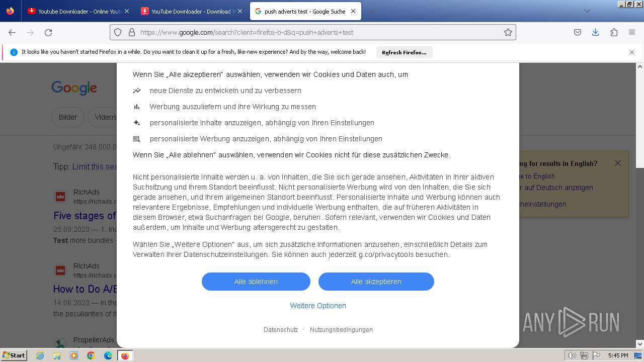Open the 'Nutzungsbedingungen' link

pos(341,330)
